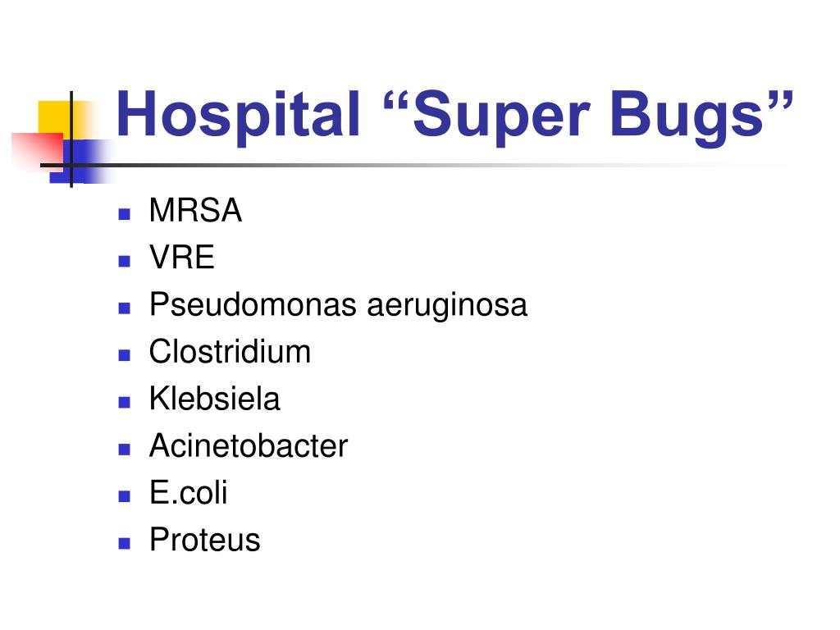This screenshot has height=630, width=840.
Task: Click the Clostridium bullet item
Action: tap(230, 351)
